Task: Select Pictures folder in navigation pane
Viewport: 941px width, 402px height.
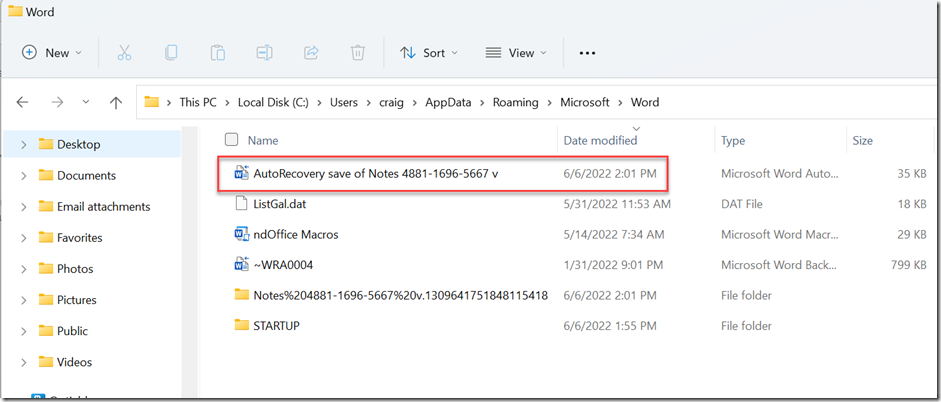Action: pyautogui.click(x=77, y=300)
